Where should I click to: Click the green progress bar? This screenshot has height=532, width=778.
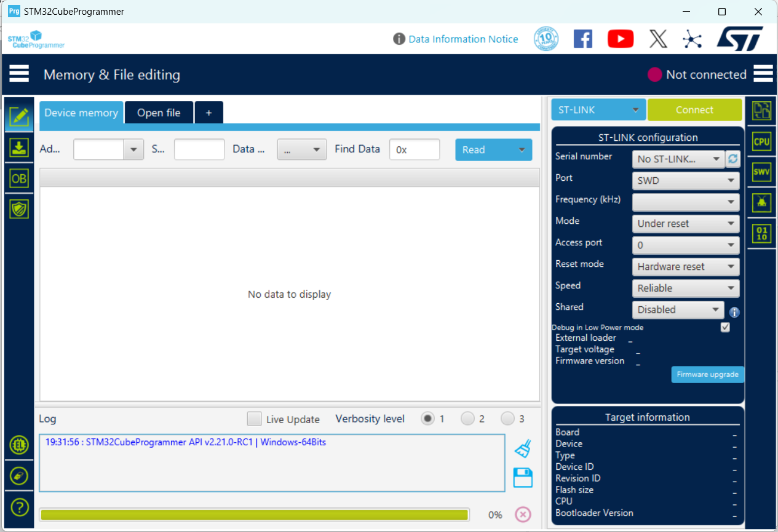click(x=254, y=515)
